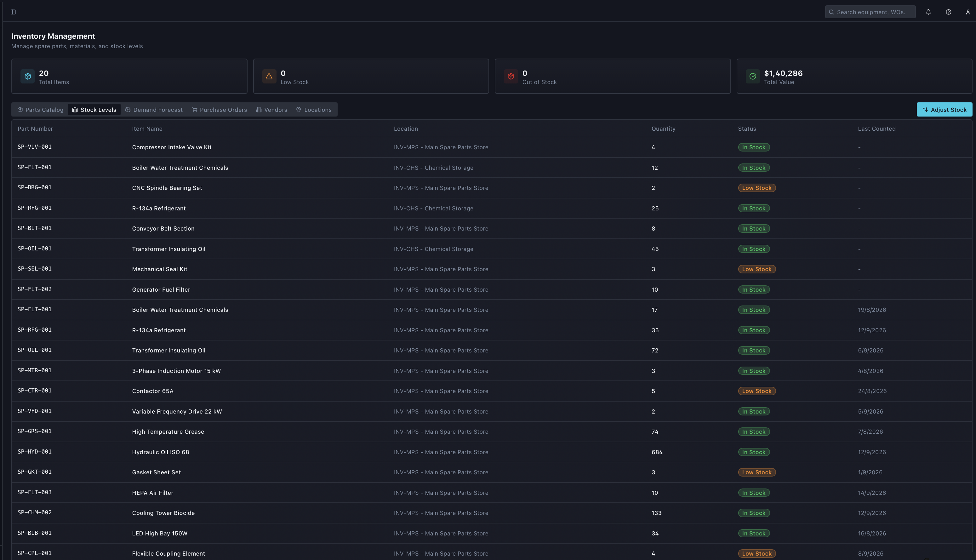Click quantity 72 for Transformer Insulating Oil
The height and width of the screenshot is (560, 976).
[x=655, y=350]
